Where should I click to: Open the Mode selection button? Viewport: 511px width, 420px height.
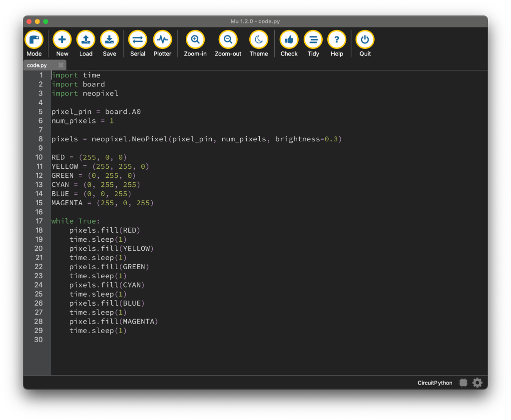(x=34, y=40)
